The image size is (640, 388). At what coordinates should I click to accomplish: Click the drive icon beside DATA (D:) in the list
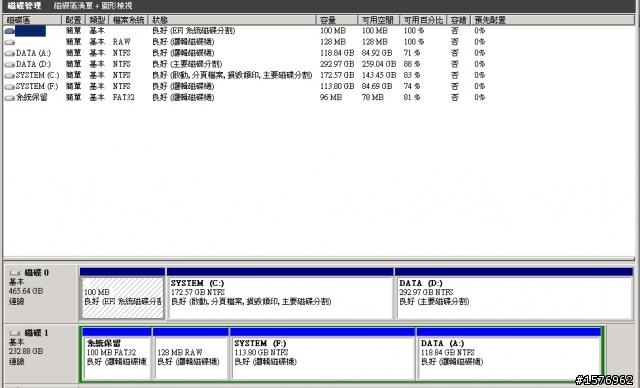pyautogui.click(x=9, y=64)
